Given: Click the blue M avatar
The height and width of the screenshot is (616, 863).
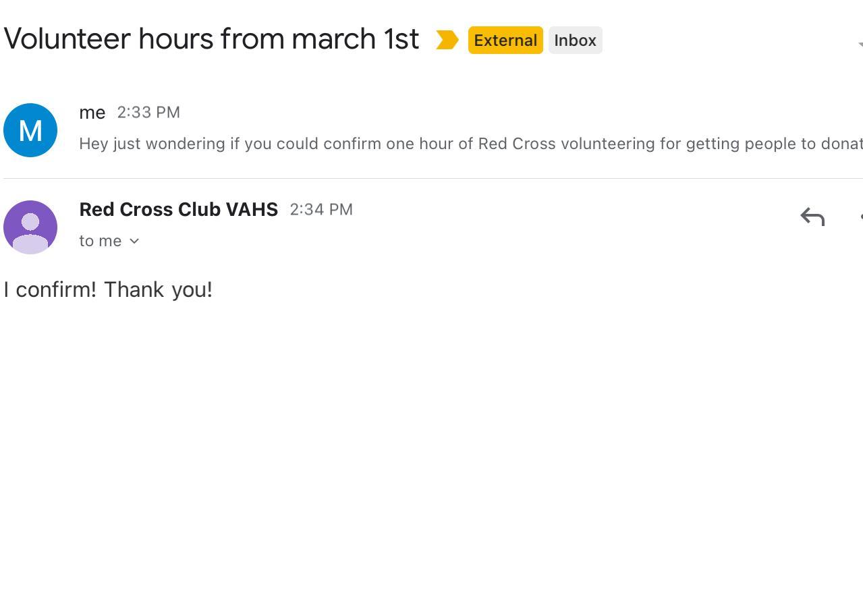Looking at the screenshot, I should coord(30,130).
